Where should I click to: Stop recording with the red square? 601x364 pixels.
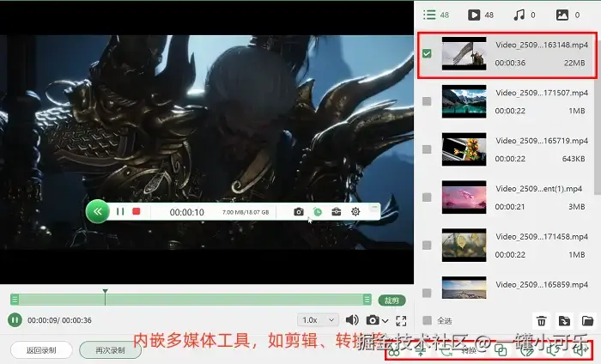(x=136, y=211)
